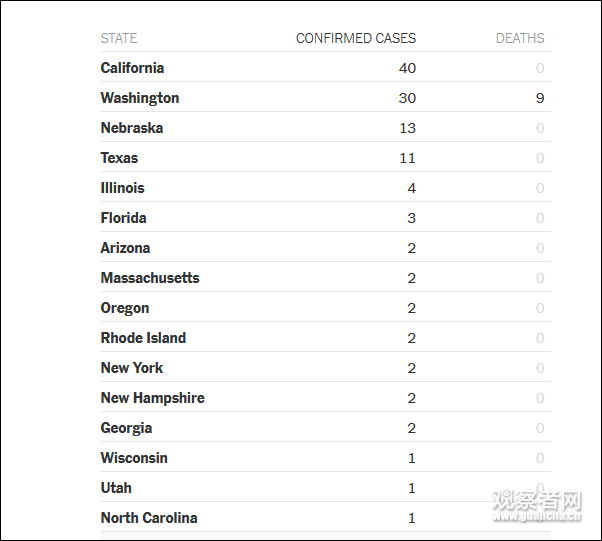The image size is (602, 541).
Task: Select the Massachusetts state name
Action: click(x=150, y=278)
